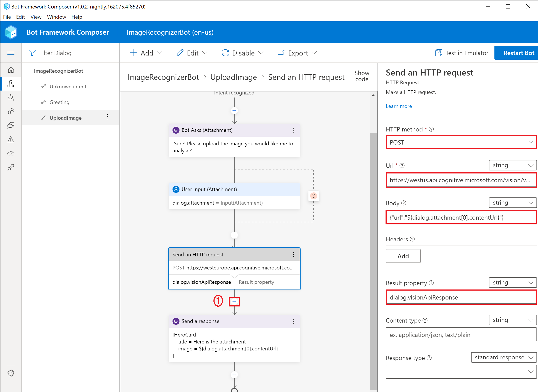Click the Filter Dialog funnel icon
The image size is (538, 392).
point(32,53)
